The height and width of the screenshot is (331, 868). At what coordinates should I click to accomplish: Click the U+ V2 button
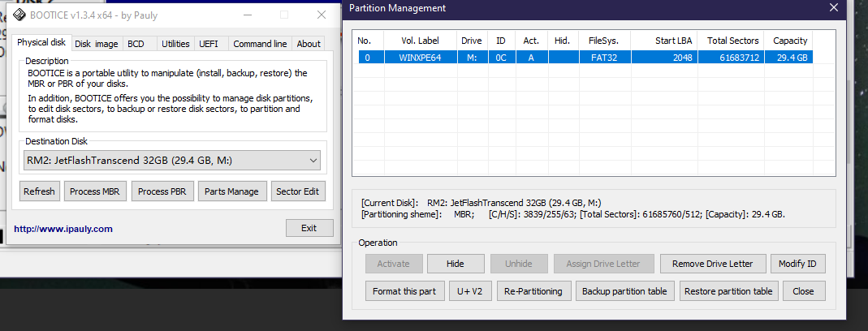point(470,291)
